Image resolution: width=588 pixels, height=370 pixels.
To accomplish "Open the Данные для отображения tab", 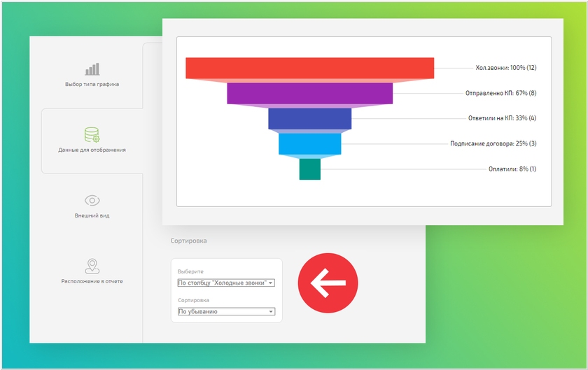I will click(x=92, y=141).
